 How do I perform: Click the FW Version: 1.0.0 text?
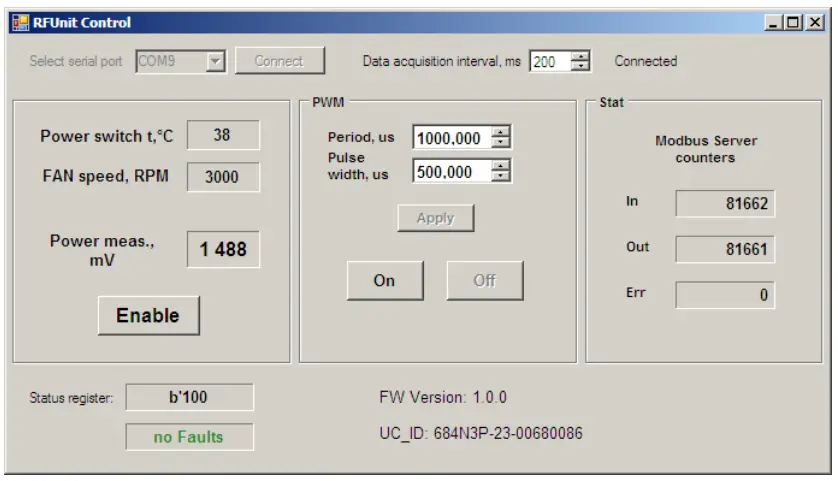[x=443, y=397]
